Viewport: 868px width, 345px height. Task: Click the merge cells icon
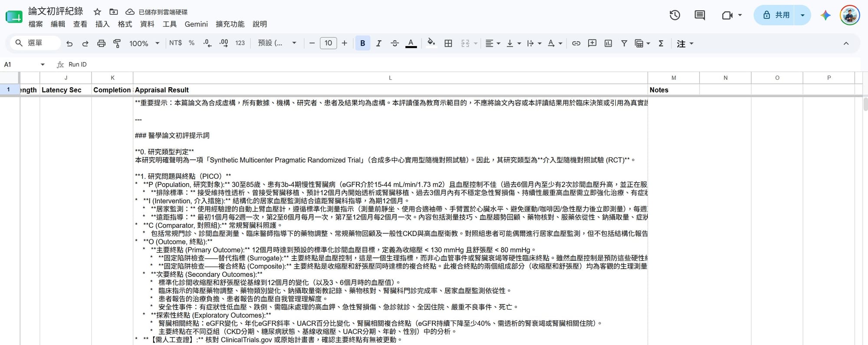pos(465,43)
